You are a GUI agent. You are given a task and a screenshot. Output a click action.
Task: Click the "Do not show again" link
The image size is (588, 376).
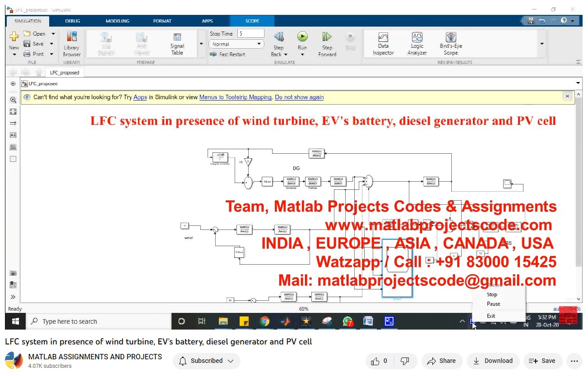click(x=299, y=97)
